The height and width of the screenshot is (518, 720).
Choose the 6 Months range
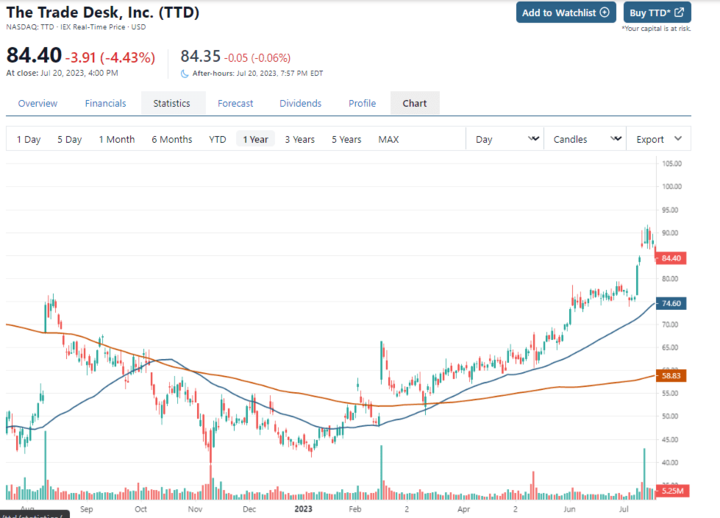pos(172,139)
